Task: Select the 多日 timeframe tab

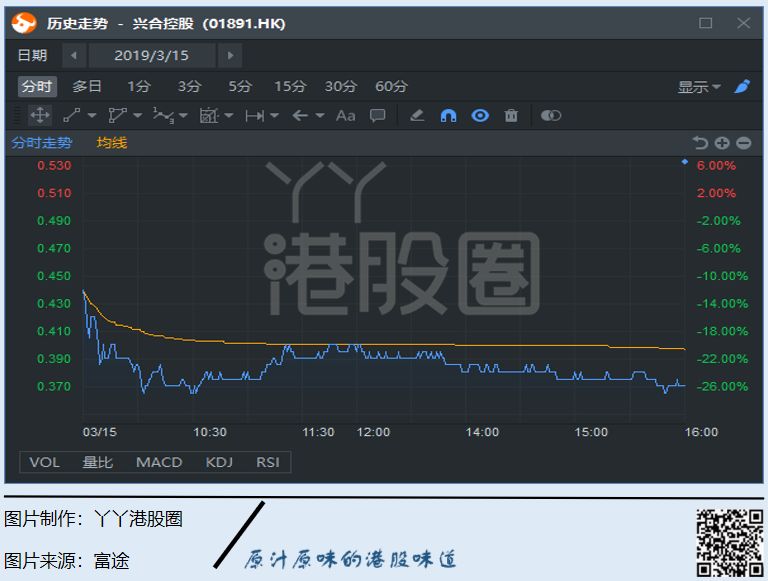Action: [87, 87]
